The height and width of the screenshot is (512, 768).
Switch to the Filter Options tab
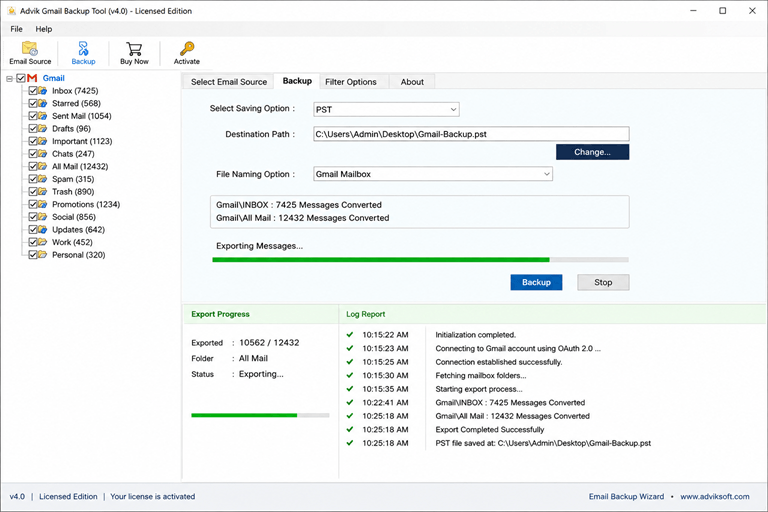[351, 82]
